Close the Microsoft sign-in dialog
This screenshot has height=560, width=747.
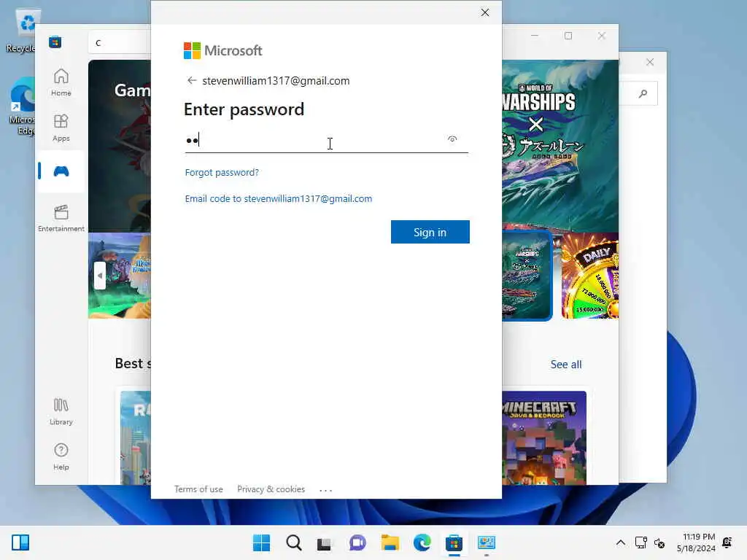(485, 12)
